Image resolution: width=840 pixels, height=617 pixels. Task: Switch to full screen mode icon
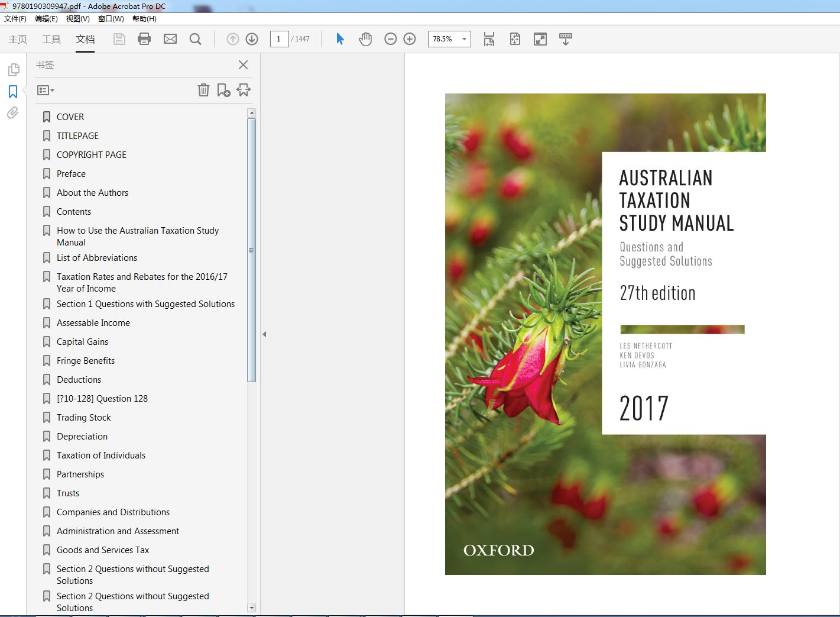pos(540,39)
